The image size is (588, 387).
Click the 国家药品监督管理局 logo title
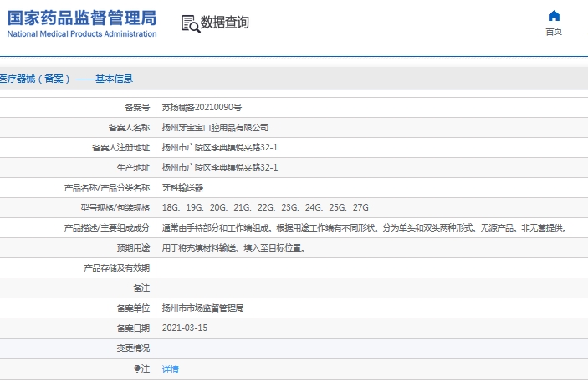[82, 18]
